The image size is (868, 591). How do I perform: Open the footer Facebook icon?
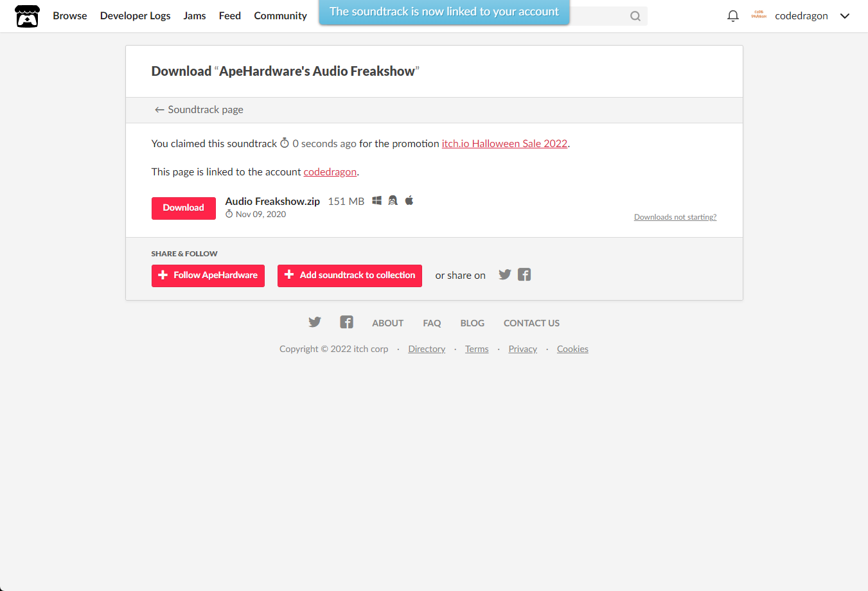click(x=346, y=322)
